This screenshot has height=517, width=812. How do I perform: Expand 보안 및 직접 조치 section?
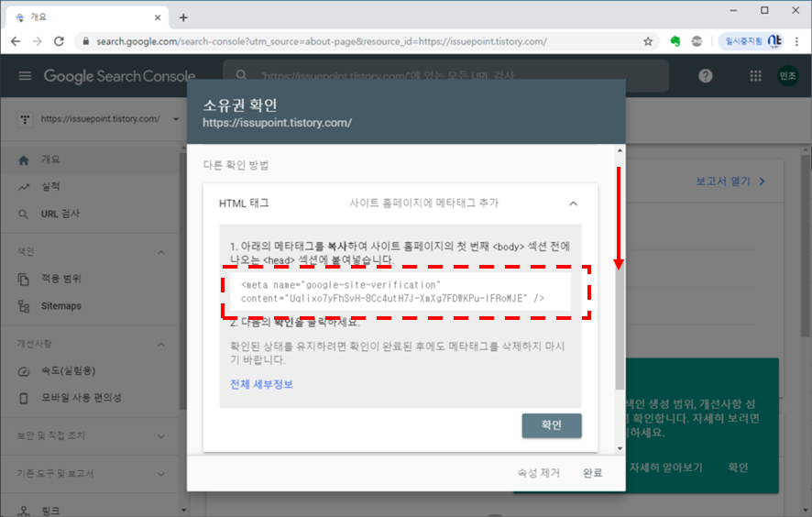pos(161,436)
